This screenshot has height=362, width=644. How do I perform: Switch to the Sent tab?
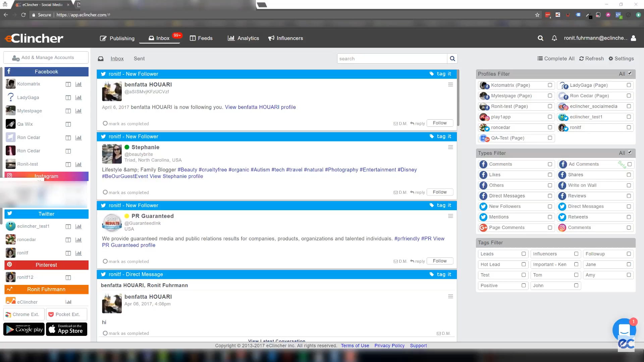(x=139, y=59)
